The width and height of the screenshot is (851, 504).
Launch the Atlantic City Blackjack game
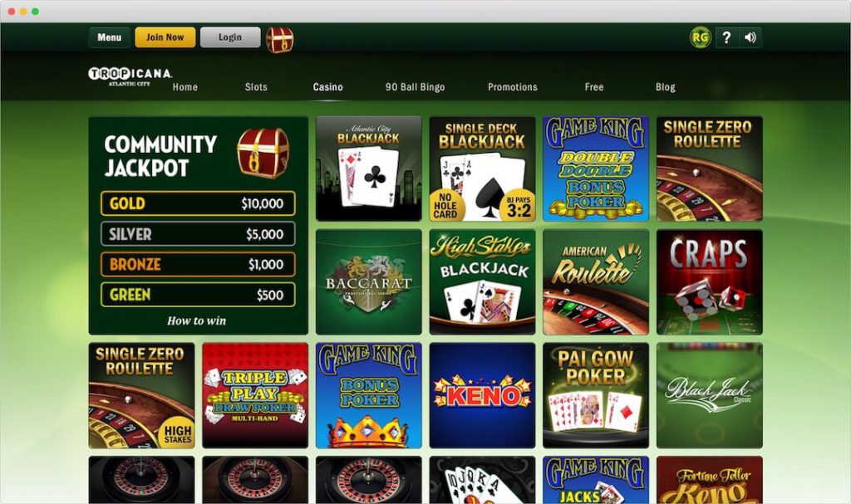(x=368, y=169)
